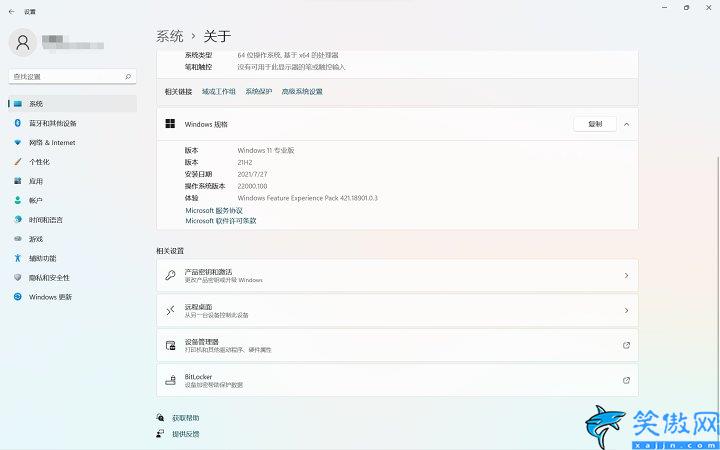Open the 系统保护 link

(x=259, y=91)
